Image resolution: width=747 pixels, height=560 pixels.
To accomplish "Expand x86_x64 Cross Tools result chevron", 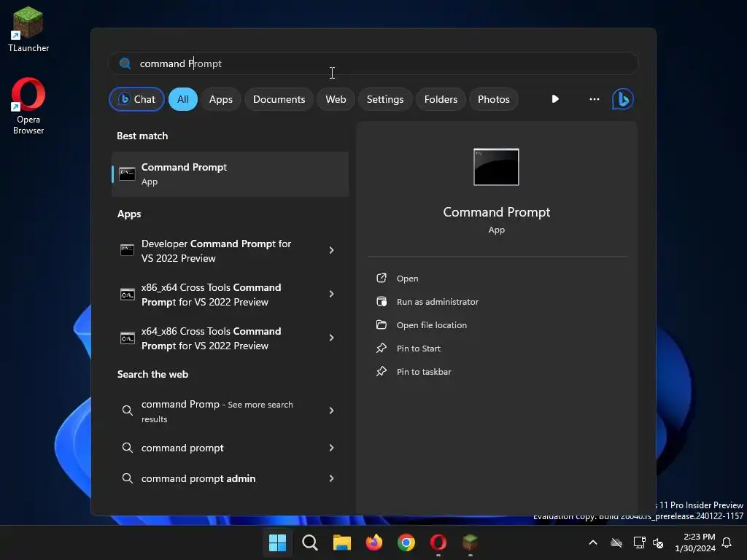I will click(x=332, y=294).
